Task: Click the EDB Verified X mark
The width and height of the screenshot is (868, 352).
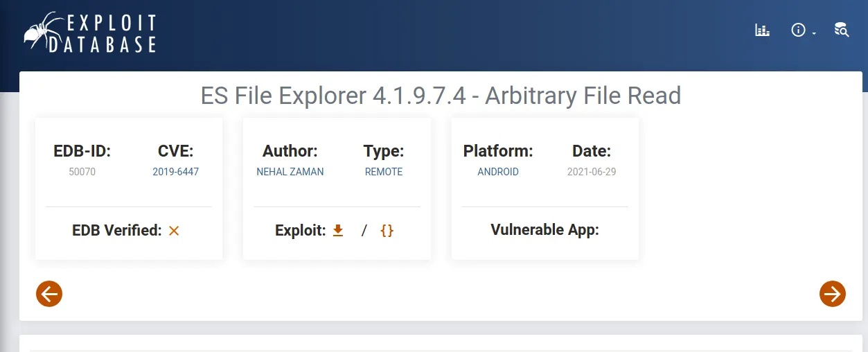Action: (174, 231)
